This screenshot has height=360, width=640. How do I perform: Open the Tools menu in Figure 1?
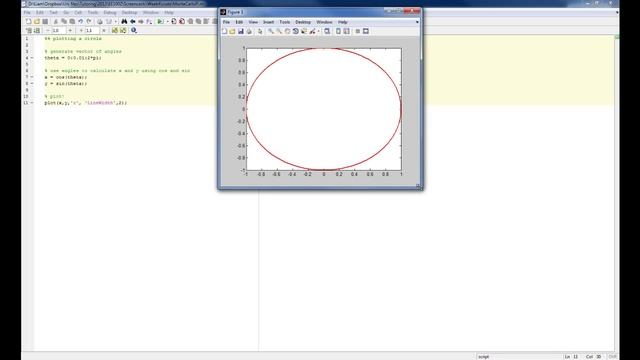(x=284, y=22)
